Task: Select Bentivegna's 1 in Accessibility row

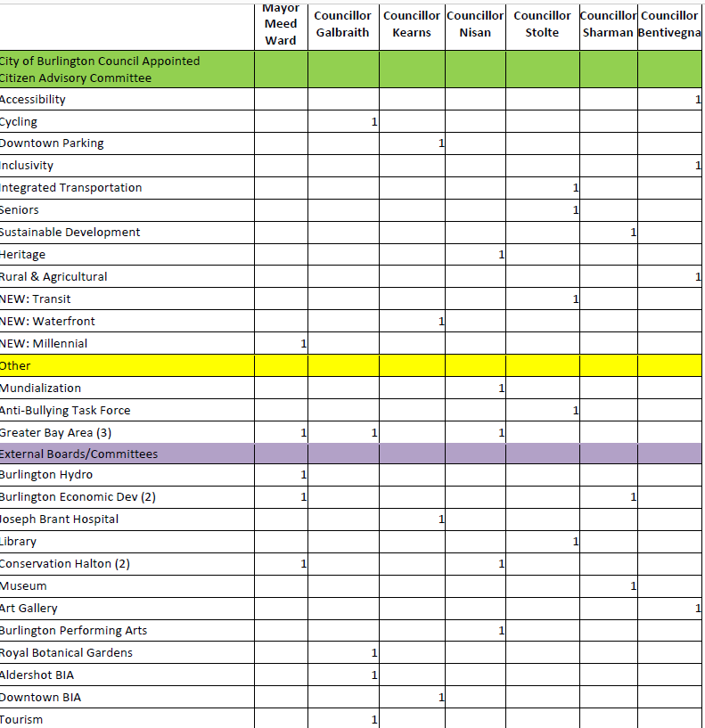Action: [698, 100]
